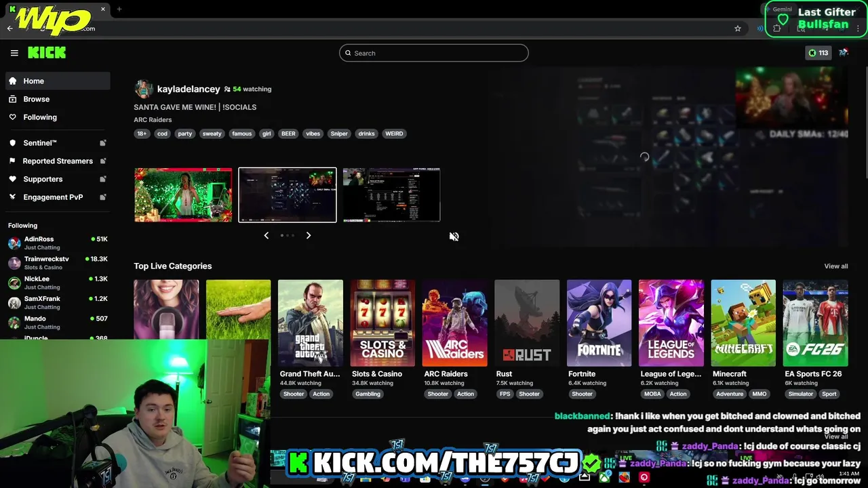The image size is (868, 488).
Task: Open Sentinel™ in the sidebar
Action: pos(58,143)
